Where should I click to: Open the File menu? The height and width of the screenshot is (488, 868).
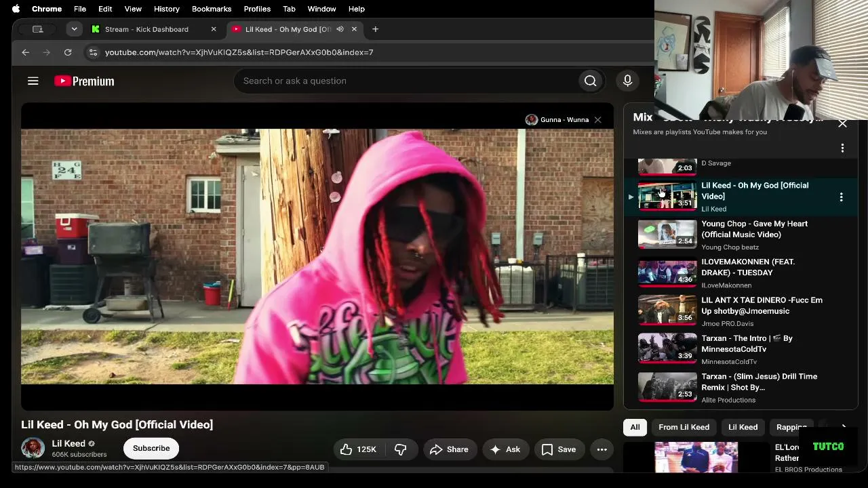[80, 9]
